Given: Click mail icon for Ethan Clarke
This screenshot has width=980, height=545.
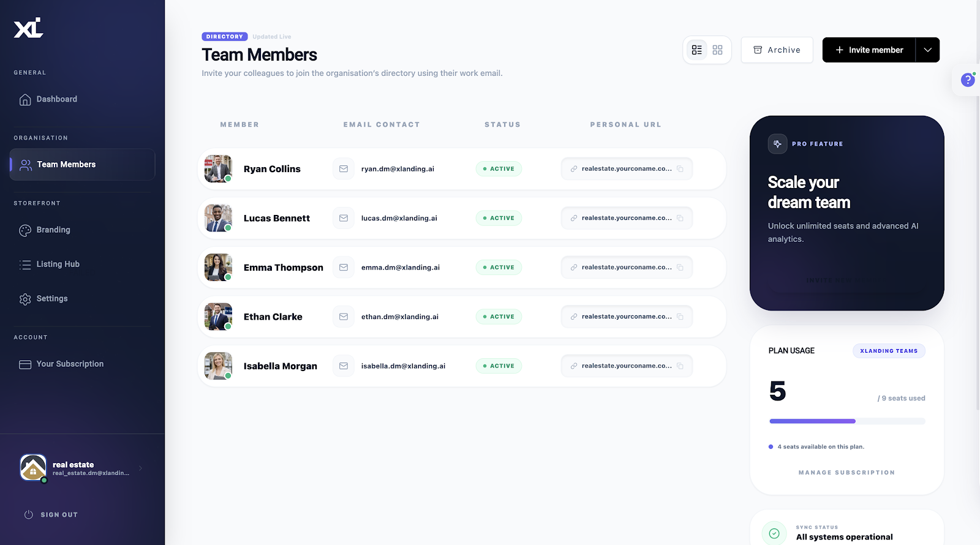Looking at the screenshot, I should 344,317.
